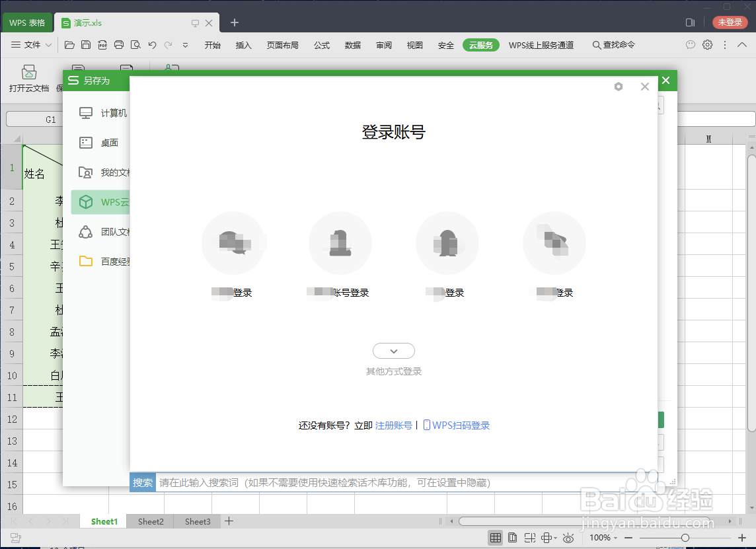Switch to Sheet2 tab

point(151,521)
